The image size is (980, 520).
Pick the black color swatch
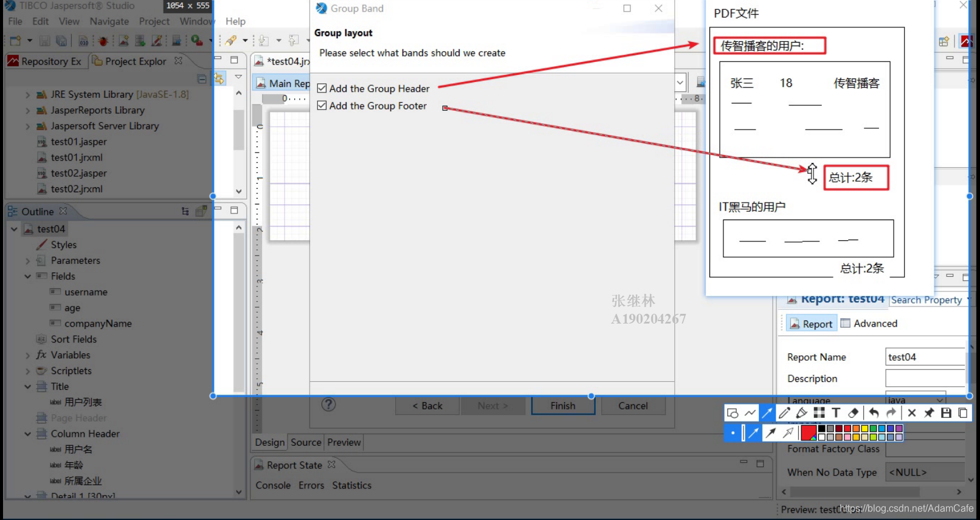(x=822, y=429)
